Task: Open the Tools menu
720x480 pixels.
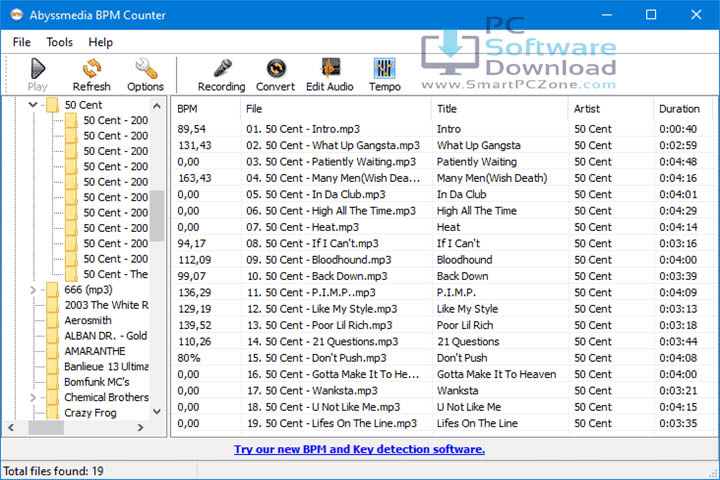Action: (x=59, y=42)
